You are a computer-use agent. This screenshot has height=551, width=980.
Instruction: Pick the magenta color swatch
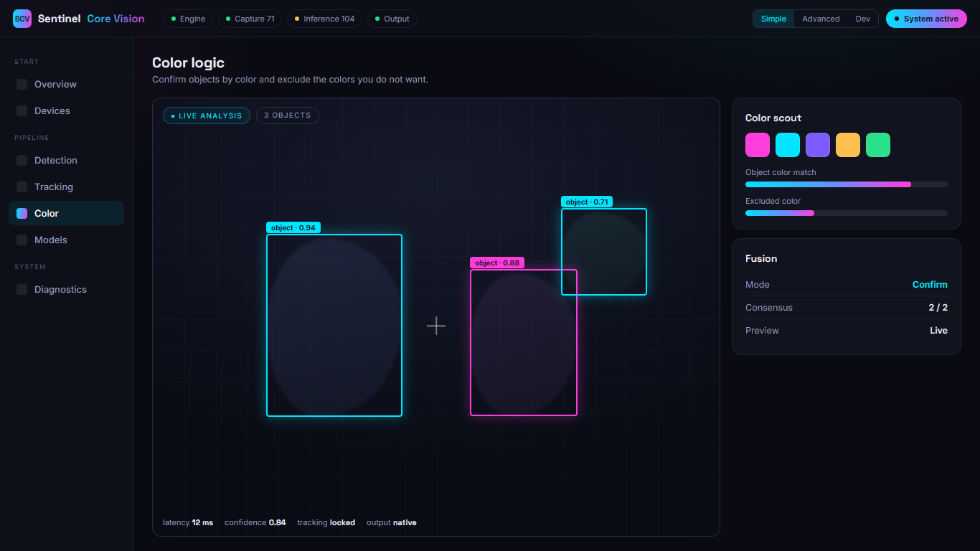[758, 145]
